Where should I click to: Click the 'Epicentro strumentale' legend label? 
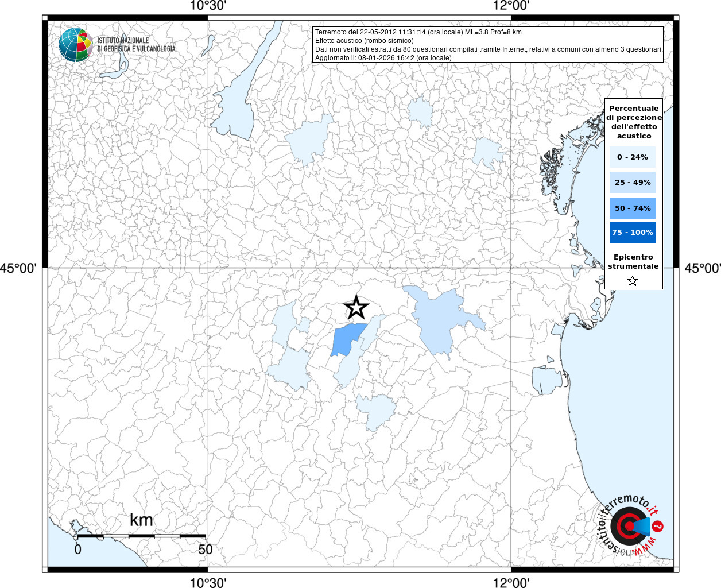pos(633,262)
